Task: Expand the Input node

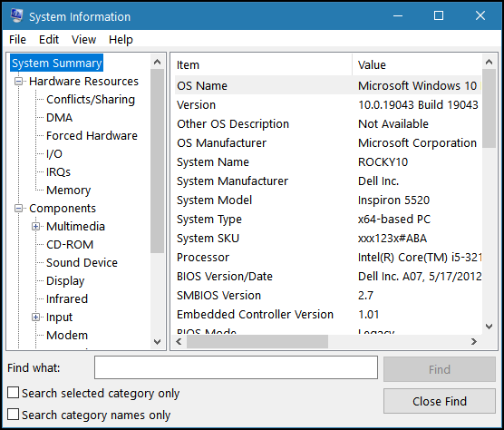Action: pos(35,318)
